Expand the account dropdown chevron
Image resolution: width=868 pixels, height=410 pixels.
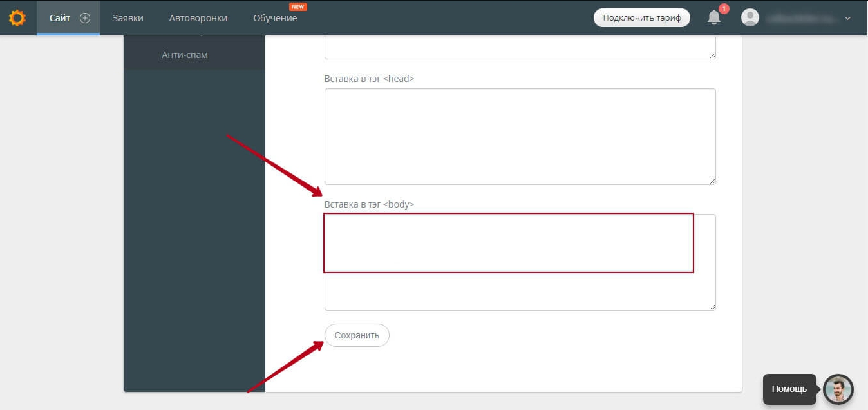(847, 18)
